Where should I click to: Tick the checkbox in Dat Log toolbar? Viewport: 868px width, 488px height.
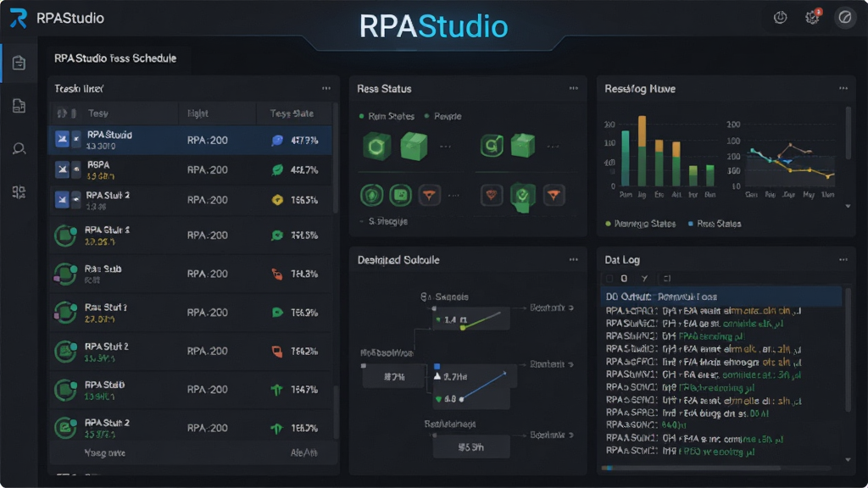(x=609, y=278)
